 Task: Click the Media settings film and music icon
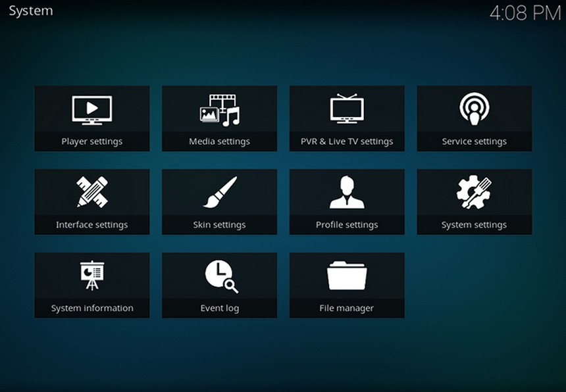coord(219,110)
